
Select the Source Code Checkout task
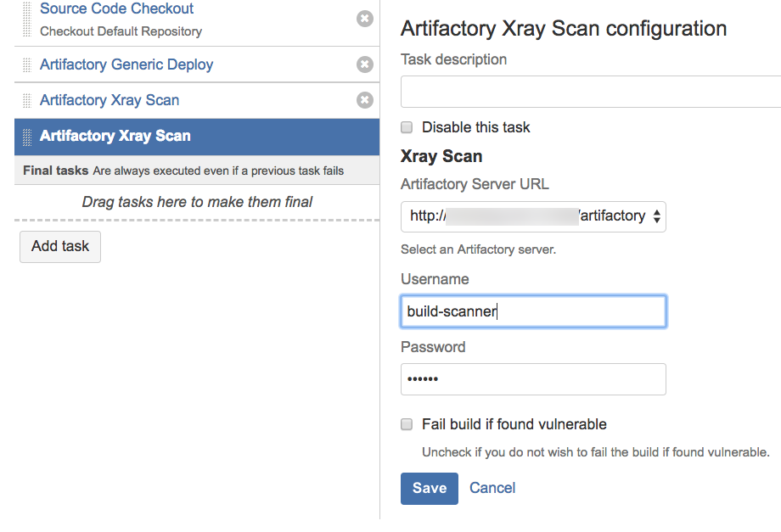(116, 9)
